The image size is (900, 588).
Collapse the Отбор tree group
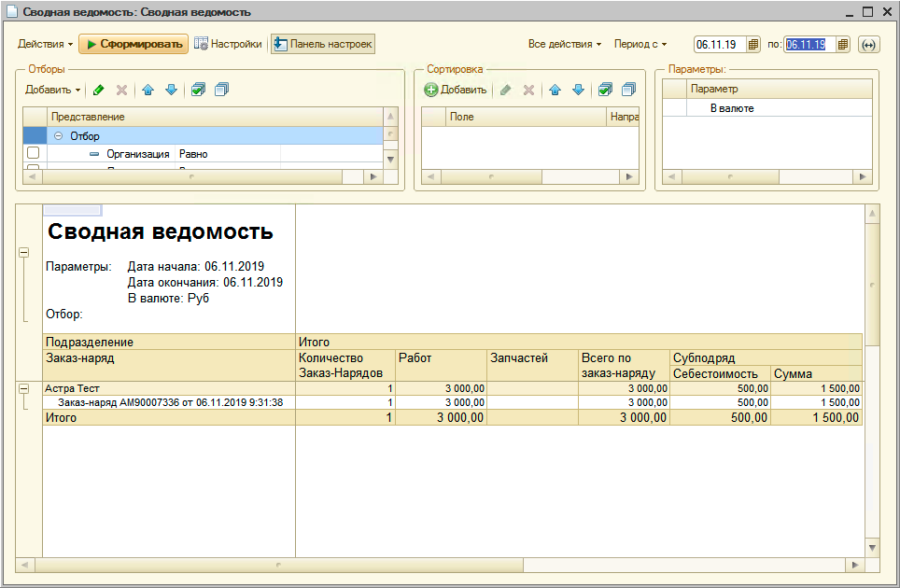coord(58,136)
